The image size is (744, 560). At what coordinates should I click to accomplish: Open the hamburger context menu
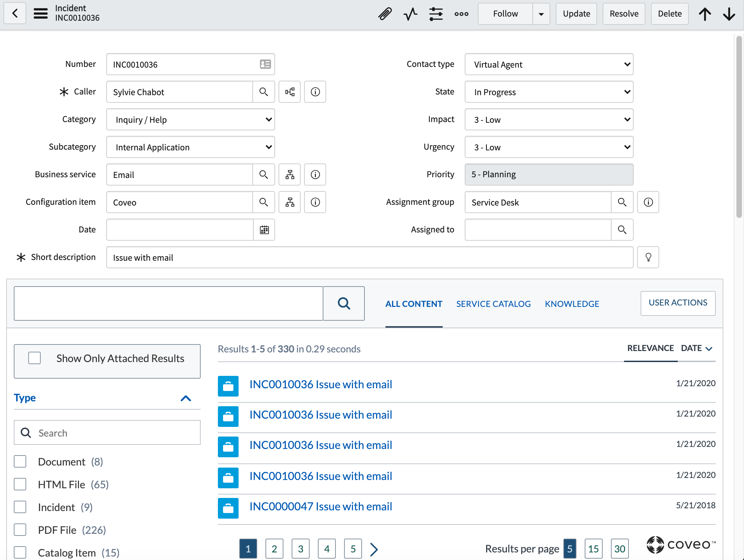tap(41, 13)
